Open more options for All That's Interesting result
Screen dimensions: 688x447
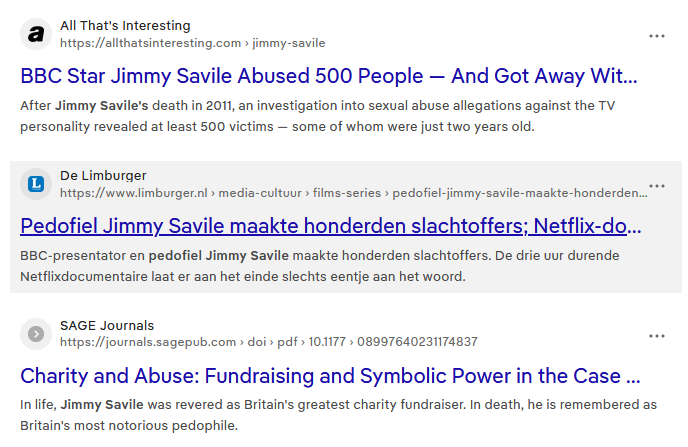click(657, 36)
